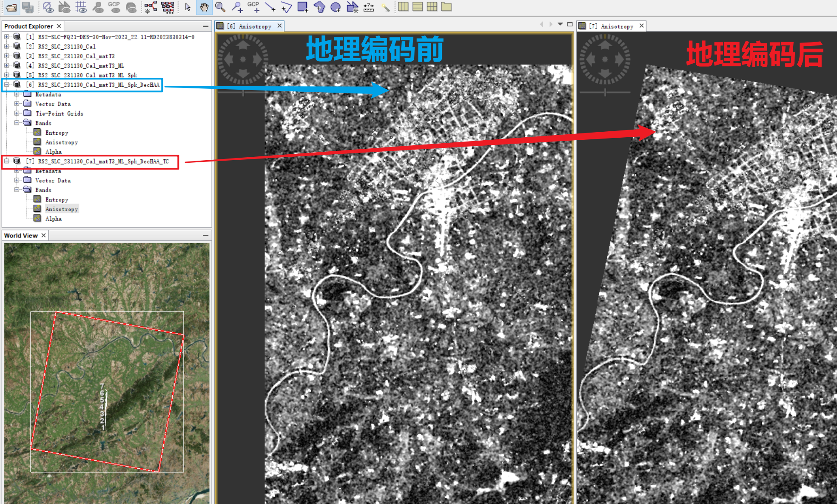The height and width of the screenshot is (504, 837).
Task: Collapse product [6] Spk_DecHAA node
Action: [7, 85]
